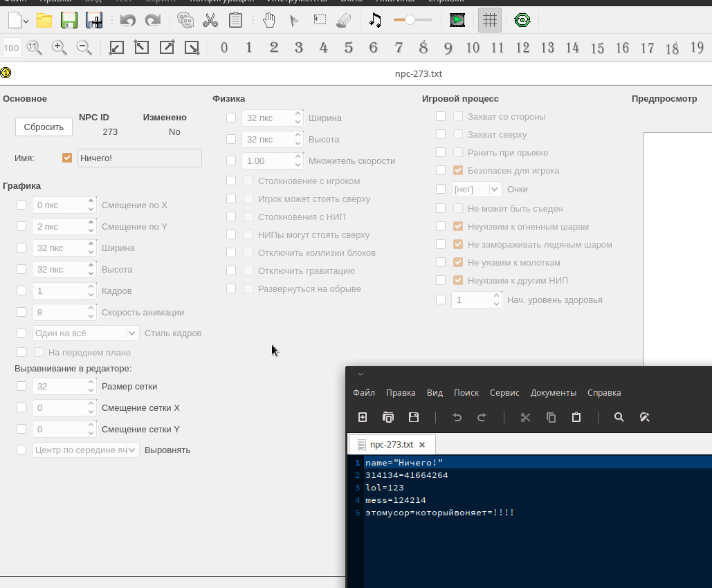The height and width of the screenshot is (588, 712).
Task: Select the hand scroll tool
Action: tap(269, 21)
